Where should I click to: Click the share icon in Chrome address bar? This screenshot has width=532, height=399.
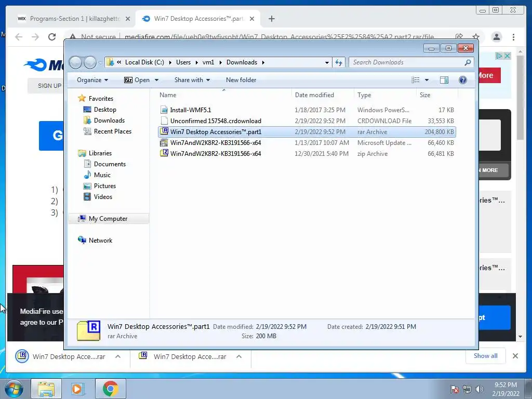pos(459,37)
